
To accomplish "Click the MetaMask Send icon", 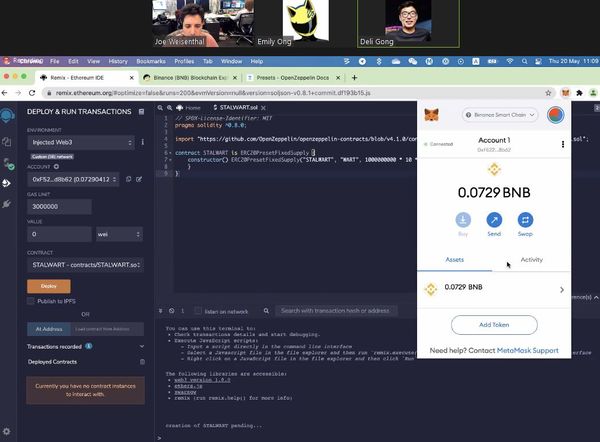I will [494, 220].
